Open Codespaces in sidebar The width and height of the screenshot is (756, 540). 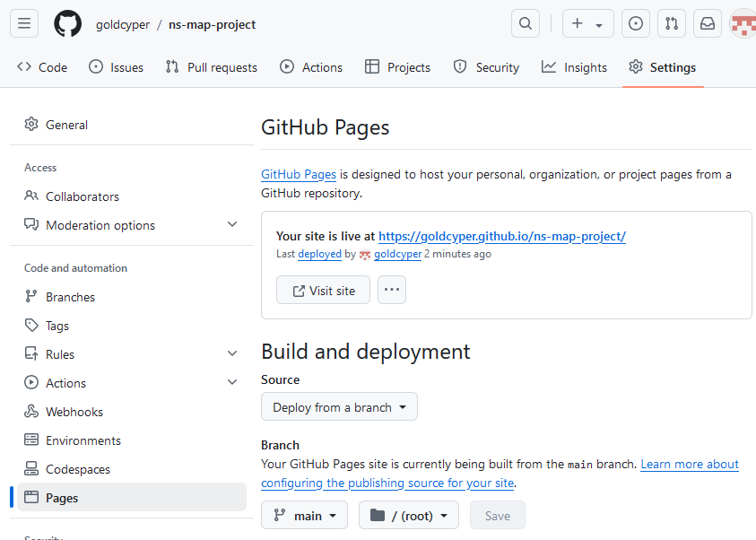pyautogui.click(x=132, y=469)
